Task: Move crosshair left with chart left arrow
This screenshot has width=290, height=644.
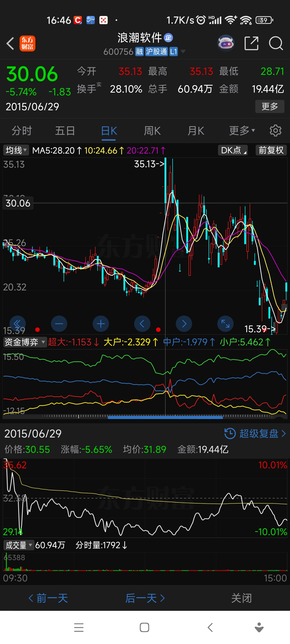Action: click(x=142, y=323)
